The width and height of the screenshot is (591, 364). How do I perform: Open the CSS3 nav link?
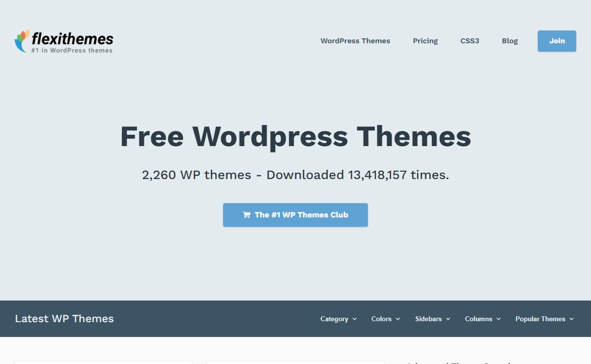(x=470, y=41)
